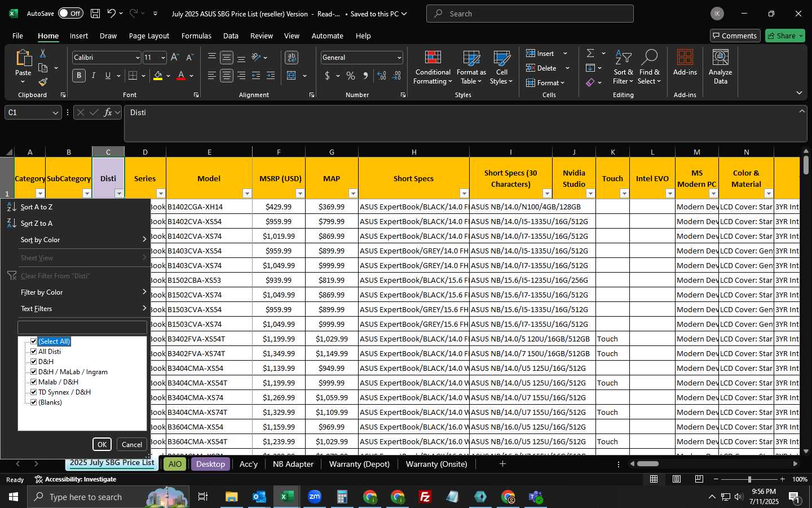Screen dimensions: 812x508
Task: Open the MSRP (USD) filter dropdown
Action: click(x=300, y=194)
